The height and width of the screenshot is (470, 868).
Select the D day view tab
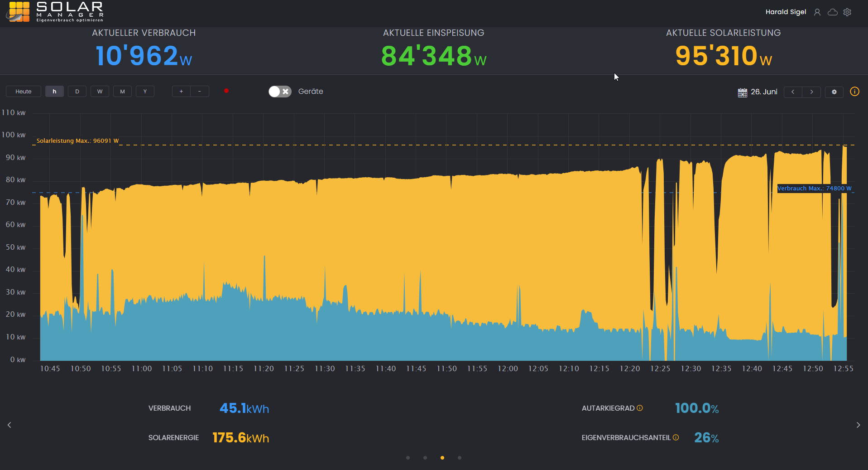coord(77,92)
